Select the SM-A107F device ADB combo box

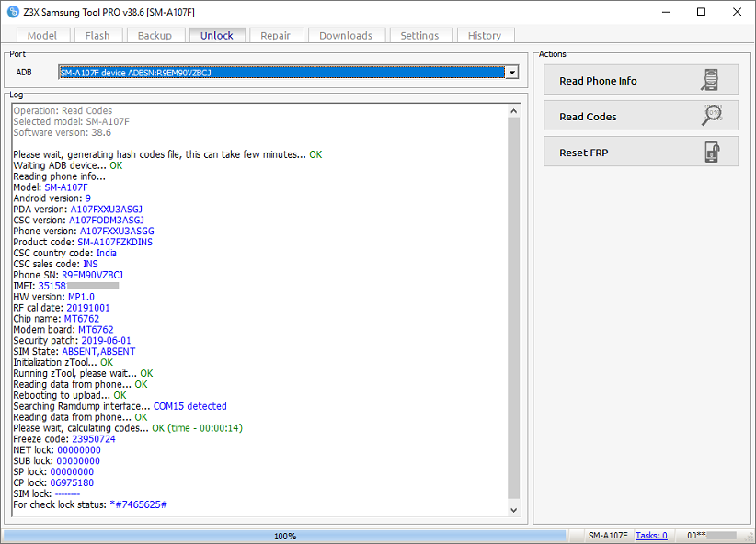tap(288, 73)
